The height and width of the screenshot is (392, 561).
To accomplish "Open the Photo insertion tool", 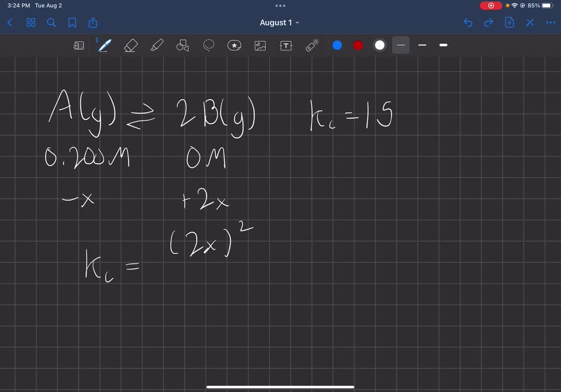I will pyautogui.click(x=260, y=45).
